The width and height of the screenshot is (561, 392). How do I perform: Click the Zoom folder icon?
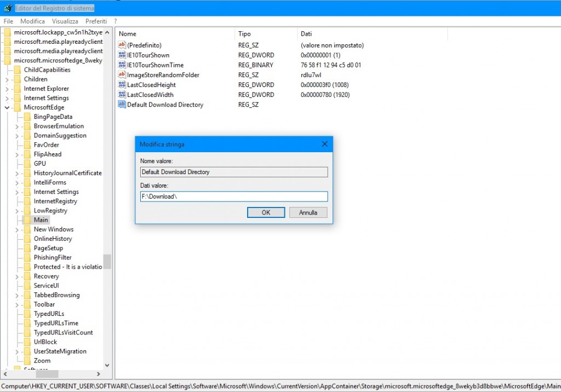click(27, 361)
